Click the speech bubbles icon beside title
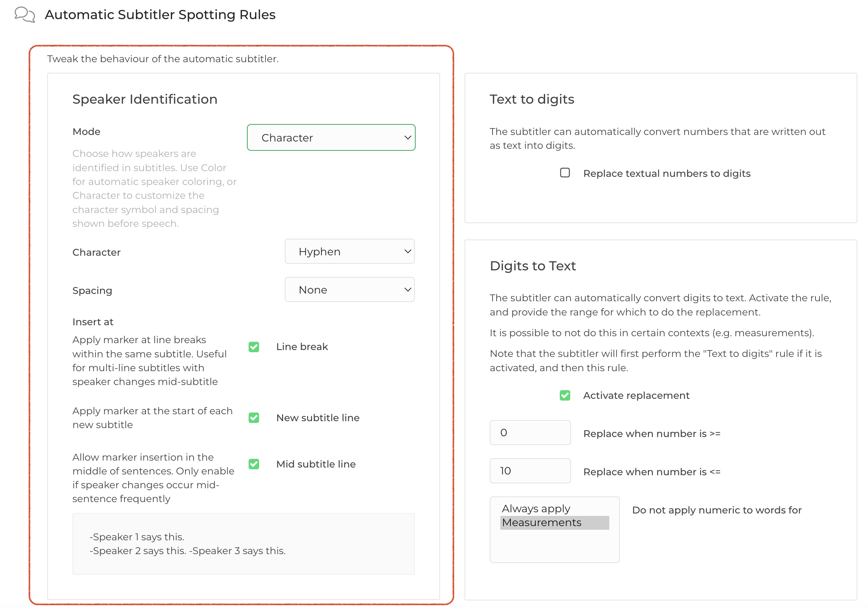Viewport: 868px width, 609px height. (24, 15)
